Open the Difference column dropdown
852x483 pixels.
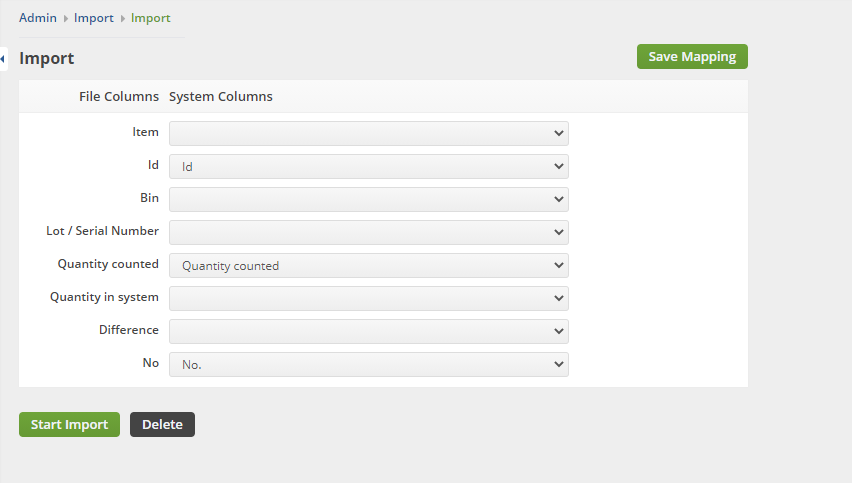click(x=368, y=331)
